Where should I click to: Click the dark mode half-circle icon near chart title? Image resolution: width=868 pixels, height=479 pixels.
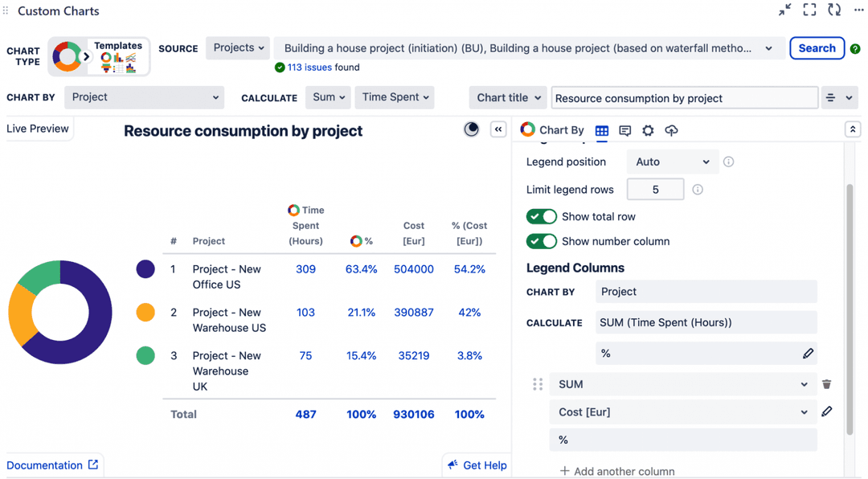pos(471,129)
